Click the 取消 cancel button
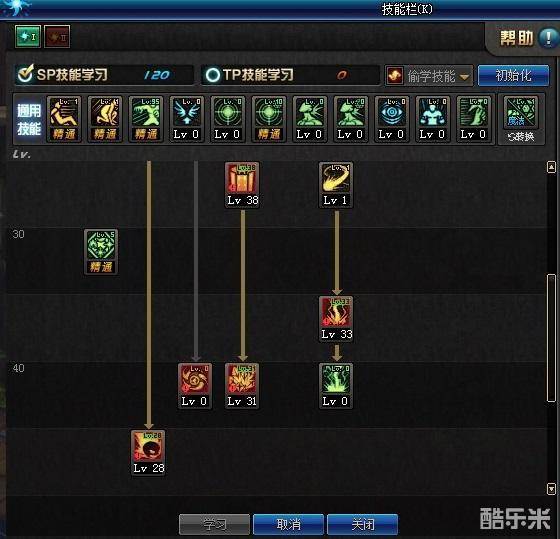Viewport: 560px width, 539px height. pos(289,524)
